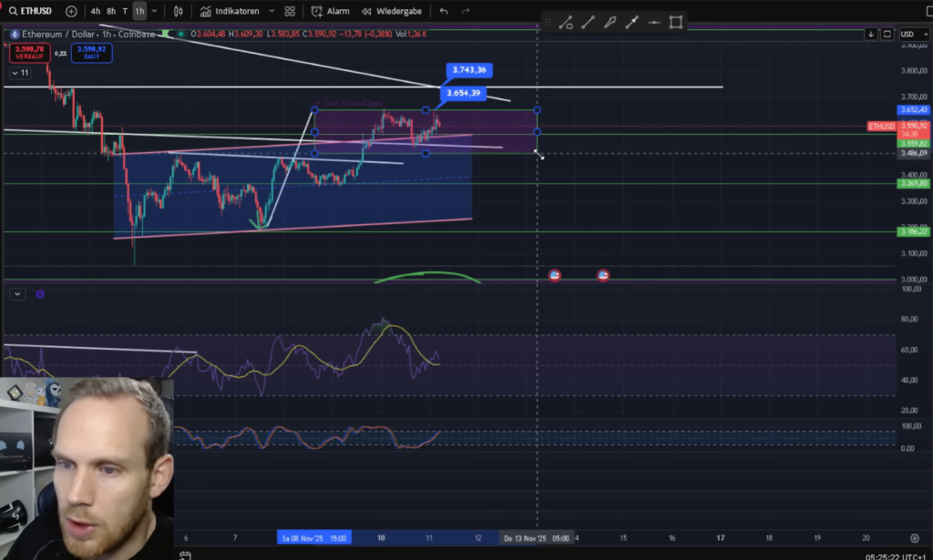The width and height of the screenshot is (933, 560).
Task: Click the red VERKAUF price button
Action: pyautogui.click(x=25, y=52)
